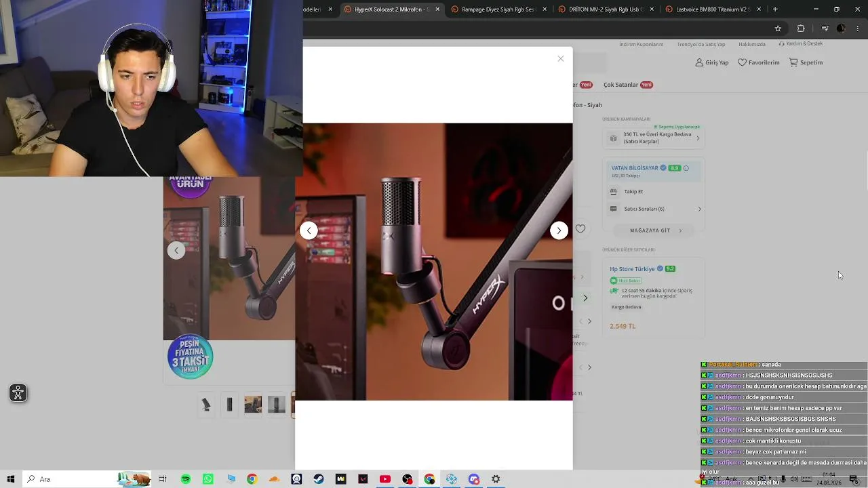This screenshot has width=868, height=488.
Task: Open Discord from the taskbar
Action: [x=474, y=479]
